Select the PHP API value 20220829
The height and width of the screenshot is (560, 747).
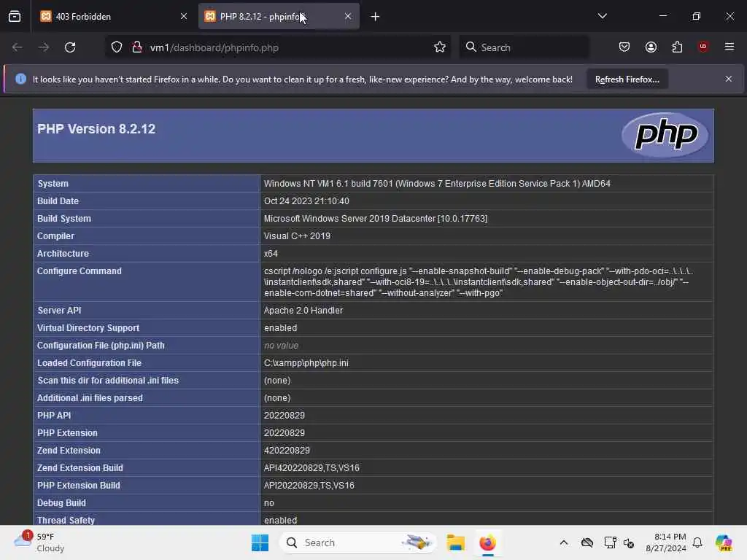pos(284,415)
